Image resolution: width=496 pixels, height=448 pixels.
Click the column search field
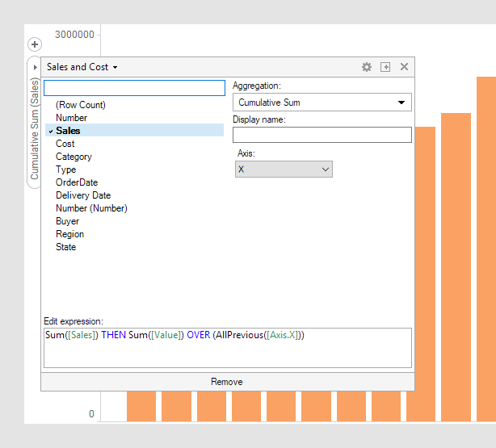(133, 88)
